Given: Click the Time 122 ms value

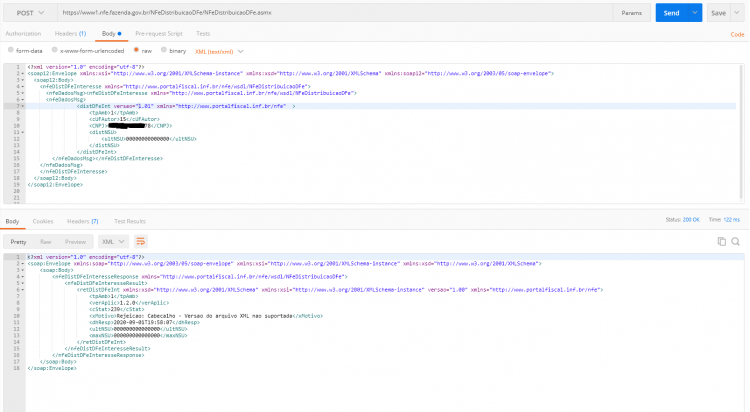Looking at the screenshot, I should [732, 220].
